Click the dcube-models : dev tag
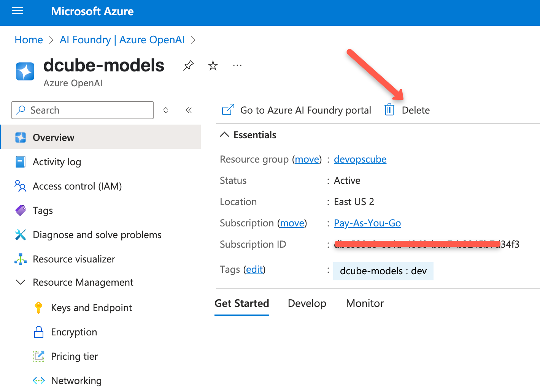This screenshot has width=540, height=392. tap(383, 271)
